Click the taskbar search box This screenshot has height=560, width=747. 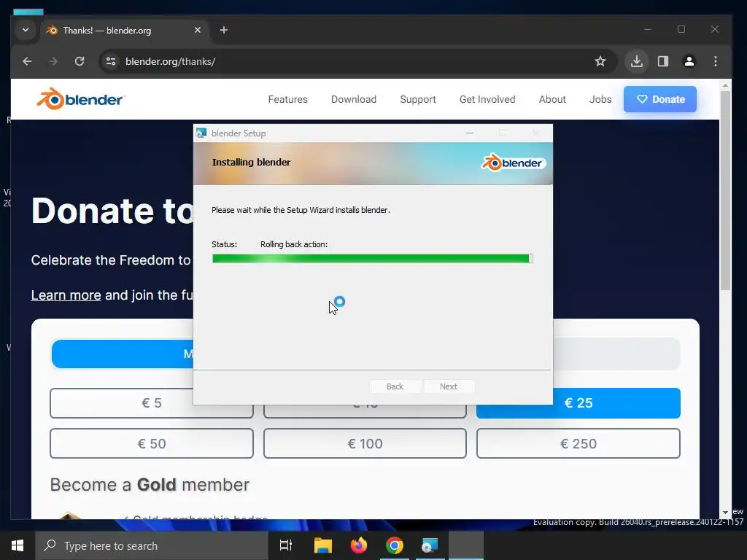click(x=152, y=545)
